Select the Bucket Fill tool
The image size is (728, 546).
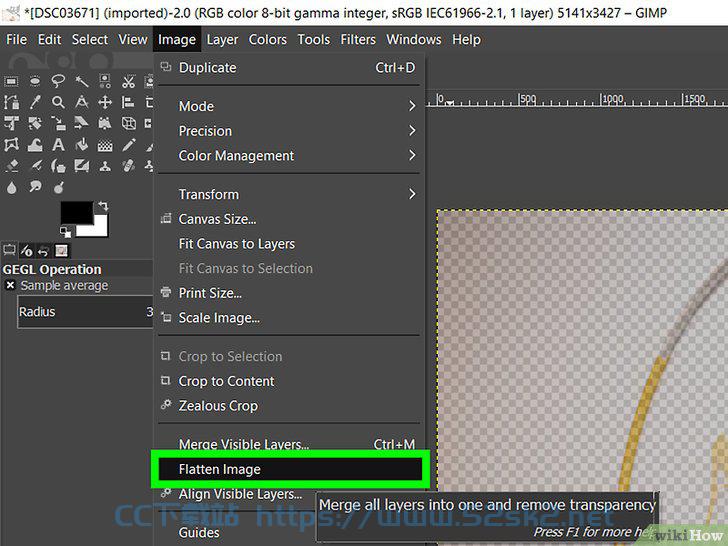(82, 145)
